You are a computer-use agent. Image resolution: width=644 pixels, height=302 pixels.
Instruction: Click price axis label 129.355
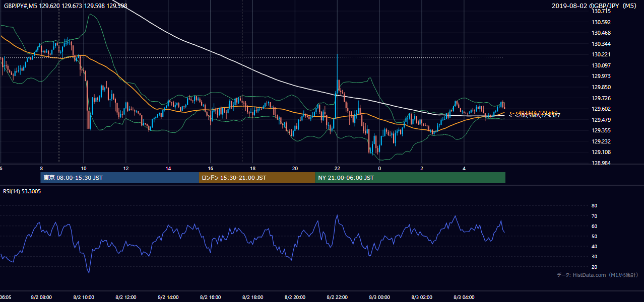601,130
